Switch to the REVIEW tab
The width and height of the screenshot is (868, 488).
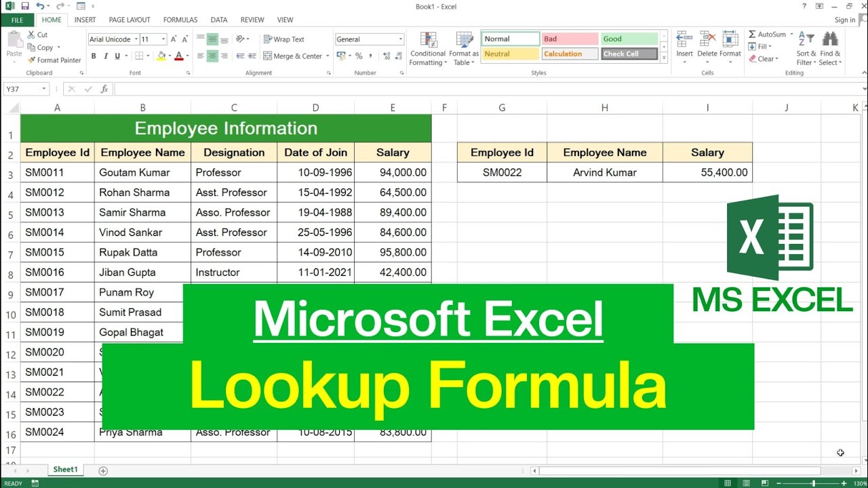tap(252, 20)
